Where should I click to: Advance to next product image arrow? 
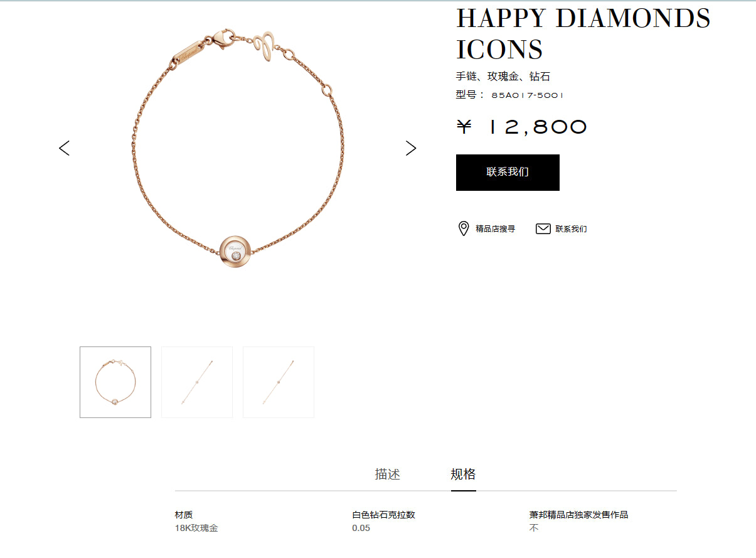click(411, 148)
